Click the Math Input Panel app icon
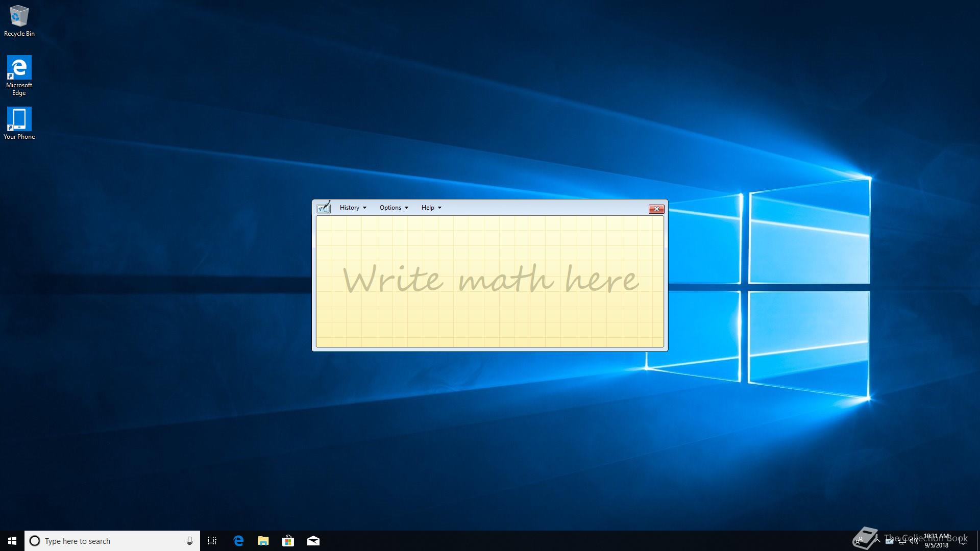Image resolution: width=980 pixels, height=551 pixels. pyautogui.click(x=324, y=207)
